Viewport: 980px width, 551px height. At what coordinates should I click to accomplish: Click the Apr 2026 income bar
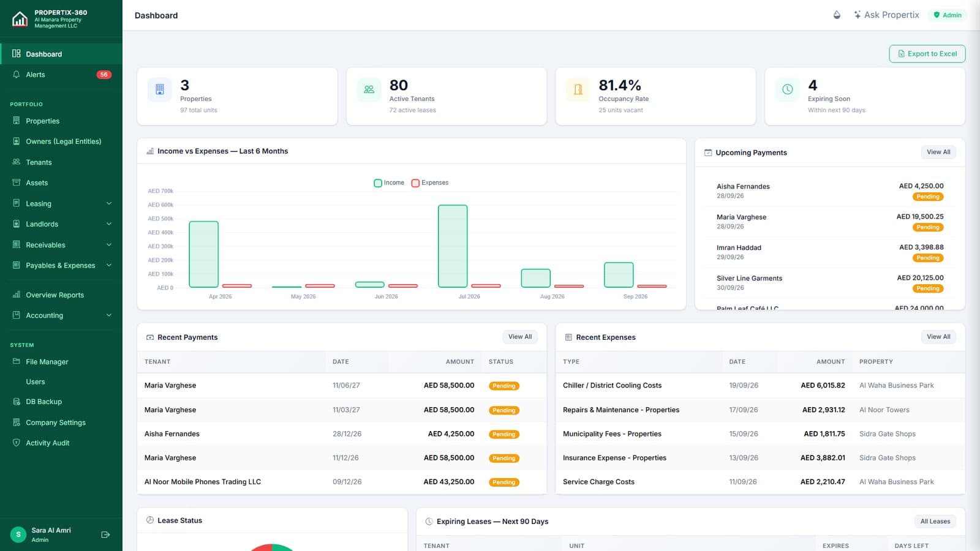(x=204, y=254)
